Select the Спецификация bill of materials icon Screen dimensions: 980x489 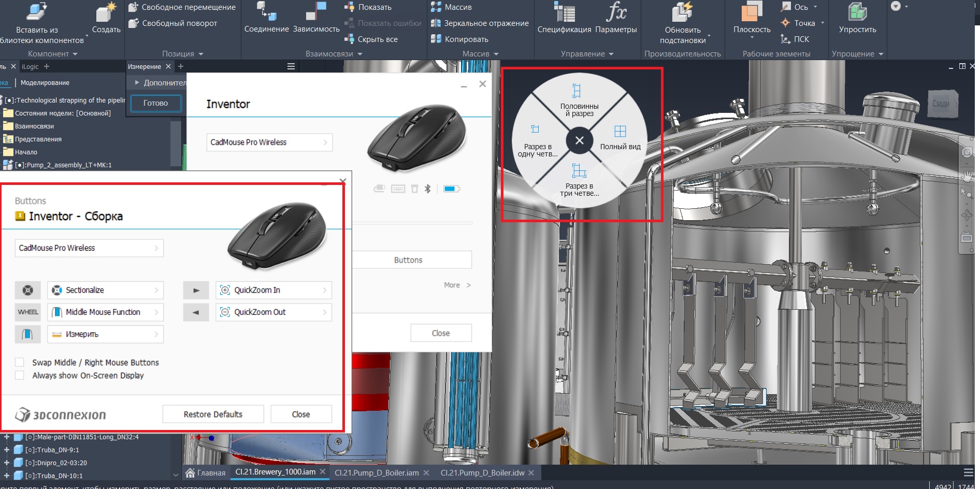click(x=564, y=13)
